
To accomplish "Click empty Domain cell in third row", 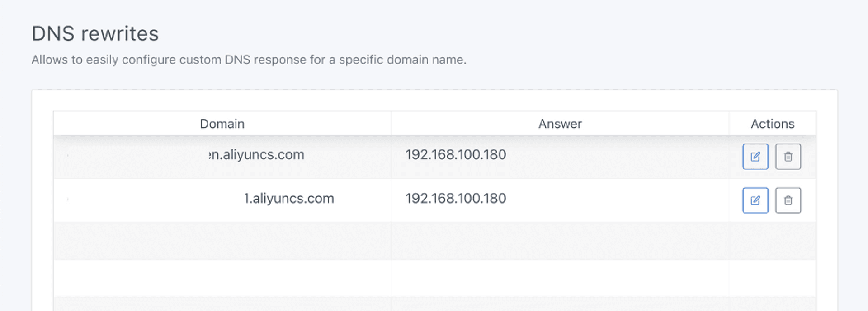I will click(x=222, y=241).
